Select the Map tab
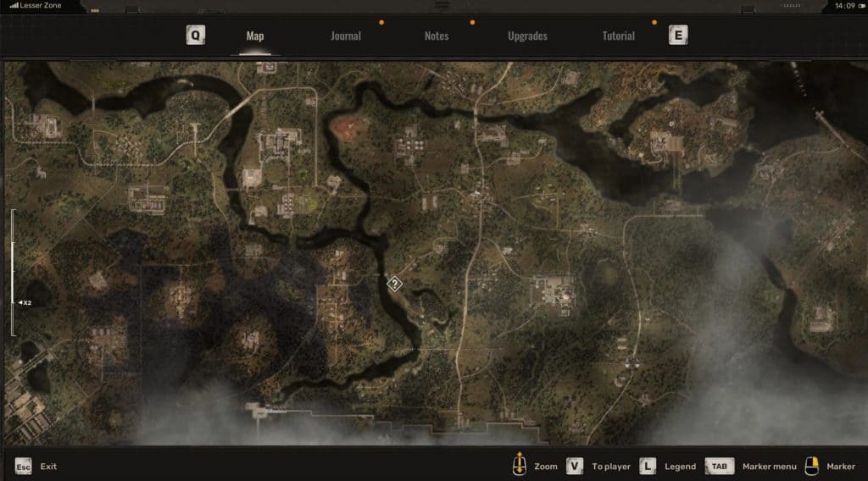 (x=255, y=36)
